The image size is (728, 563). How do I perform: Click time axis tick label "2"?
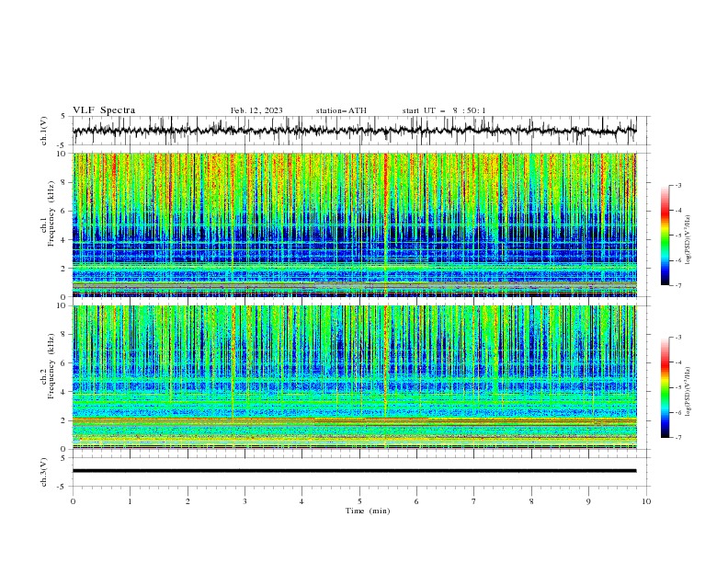(188, 501)
